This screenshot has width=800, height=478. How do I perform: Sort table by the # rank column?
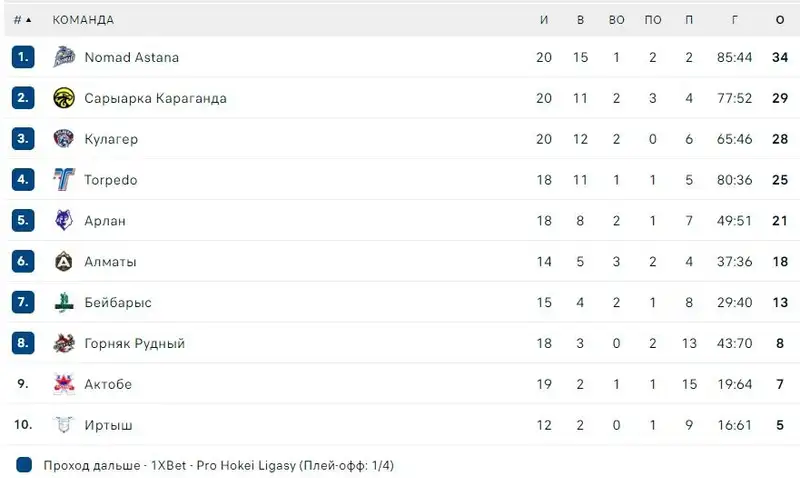click(x=22, y=19)
